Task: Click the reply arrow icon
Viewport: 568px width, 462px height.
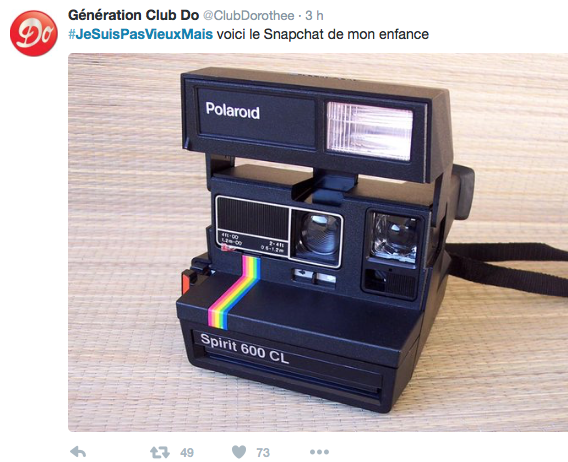Action: pos(78,452)
